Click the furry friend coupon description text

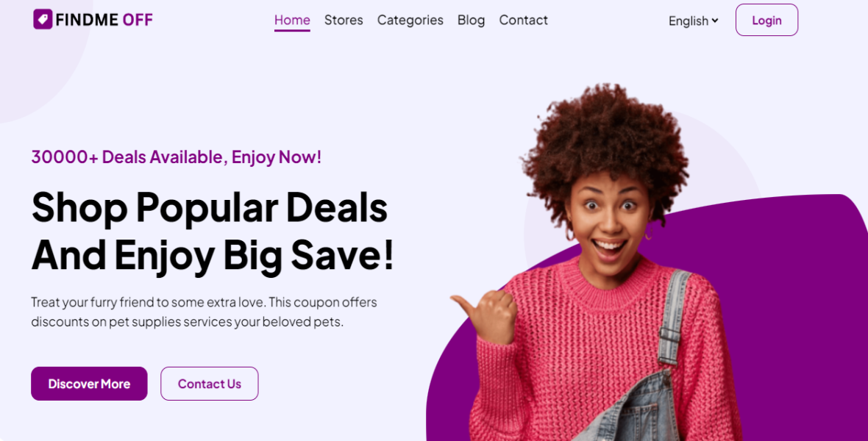[204, 312]
